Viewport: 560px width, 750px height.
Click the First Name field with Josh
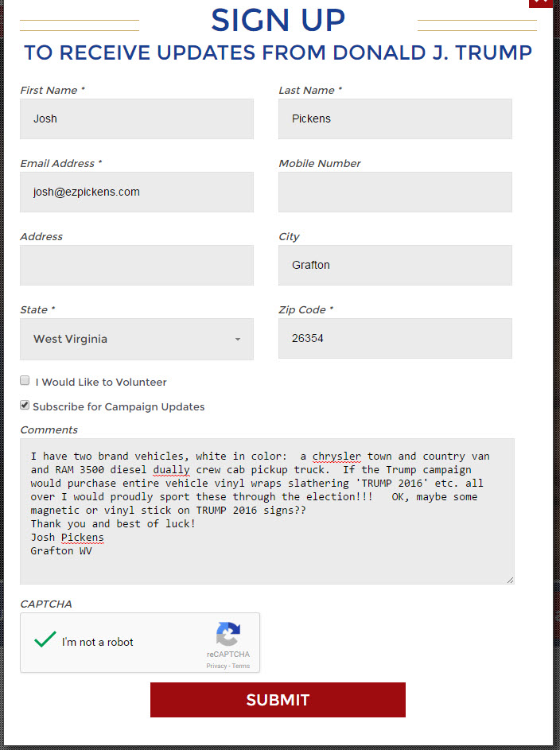pos(137,119)
